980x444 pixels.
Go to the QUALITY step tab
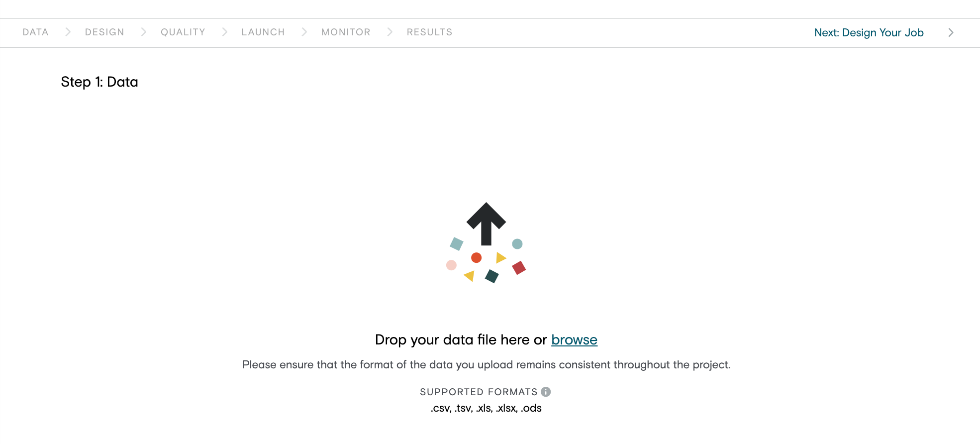pyautogui.click(x=183, y=32)
